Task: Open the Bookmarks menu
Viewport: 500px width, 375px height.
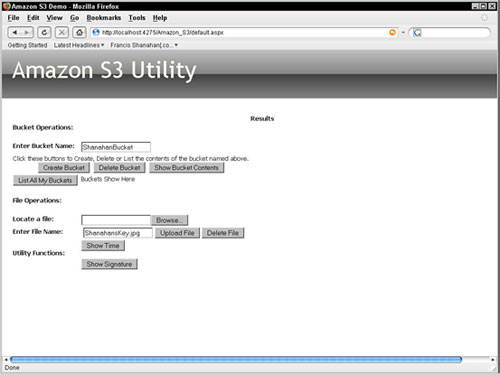Action: point(104,18)
